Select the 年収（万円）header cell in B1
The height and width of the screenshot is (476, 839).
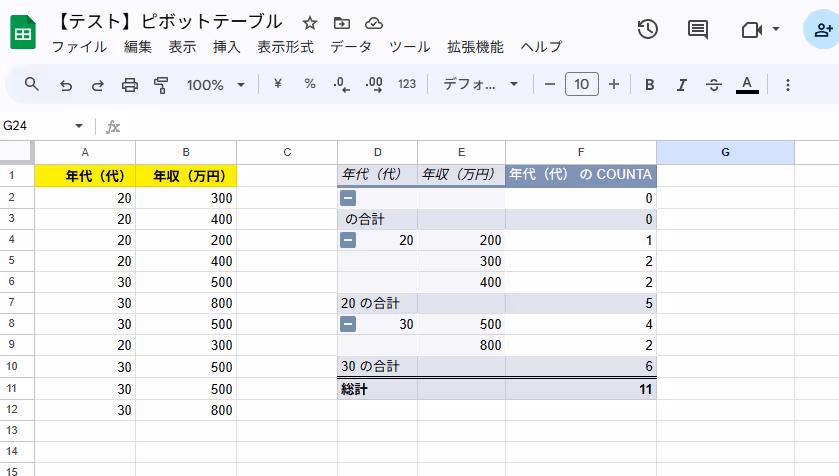[x=186, y=176]
